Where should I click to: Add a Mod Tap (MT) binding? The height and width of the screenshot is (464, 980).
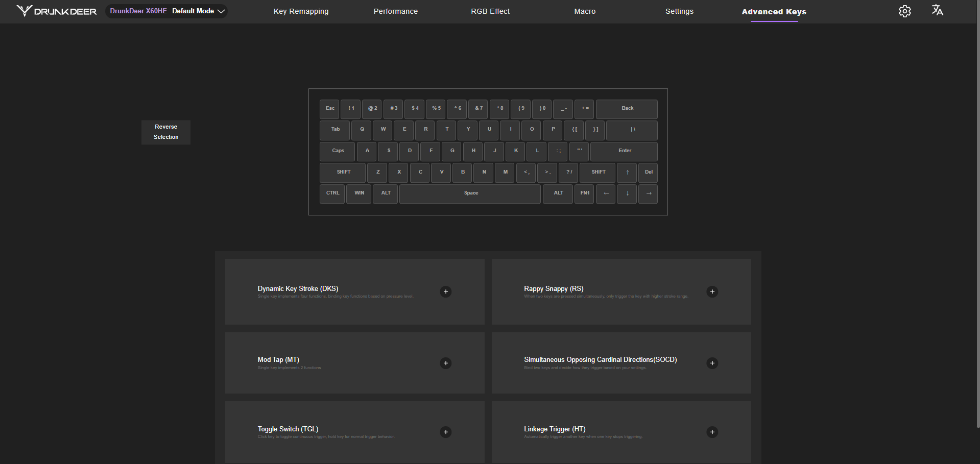click(445, 363)
